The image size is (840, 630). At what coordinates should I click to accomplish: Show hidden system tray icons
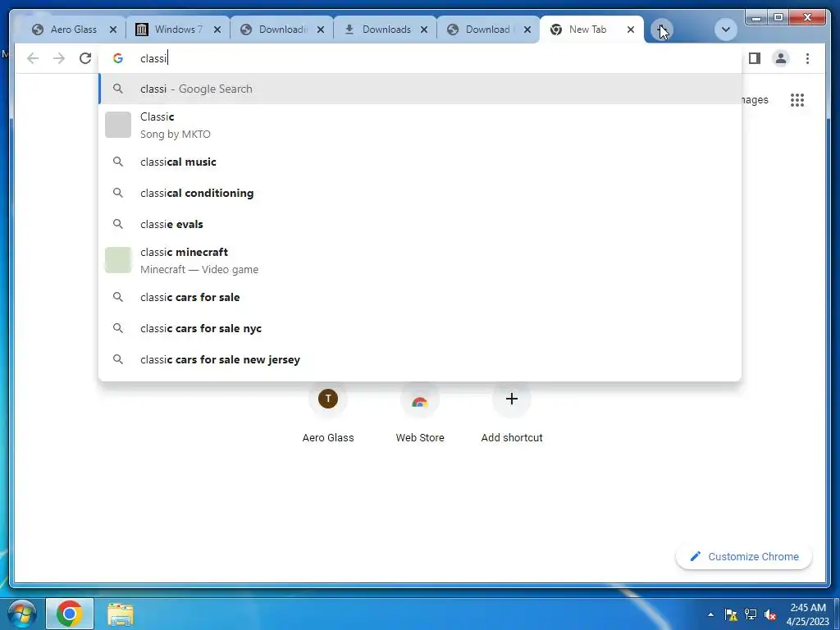click(710, 614)
